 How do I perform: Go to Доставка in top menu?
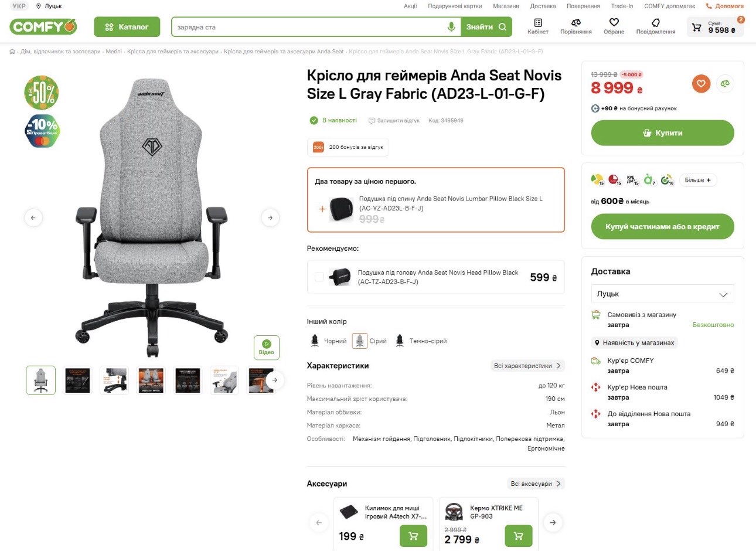pyautogui.click(x=543, y=6)
